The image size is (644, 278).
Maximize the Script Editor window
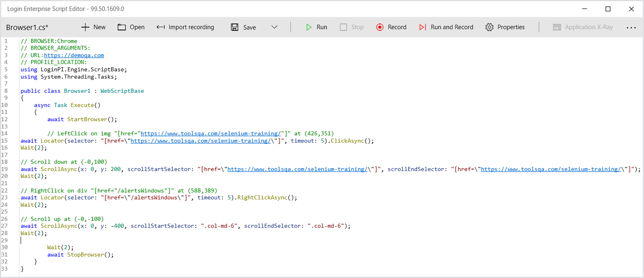click(x=608, y=9)
